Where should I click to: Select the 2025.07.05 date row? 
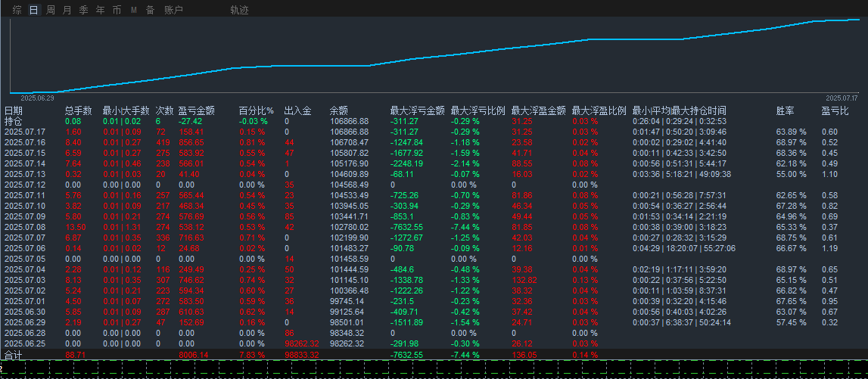[x=24, y=259]
